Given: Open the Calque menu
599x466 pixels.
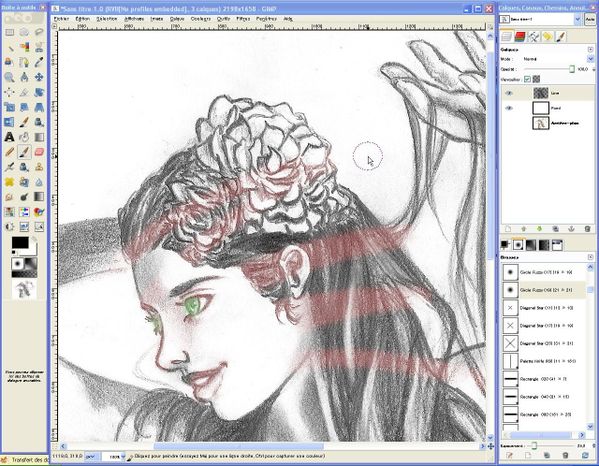Looking at the screenshot, I should (x=177, y=18).
